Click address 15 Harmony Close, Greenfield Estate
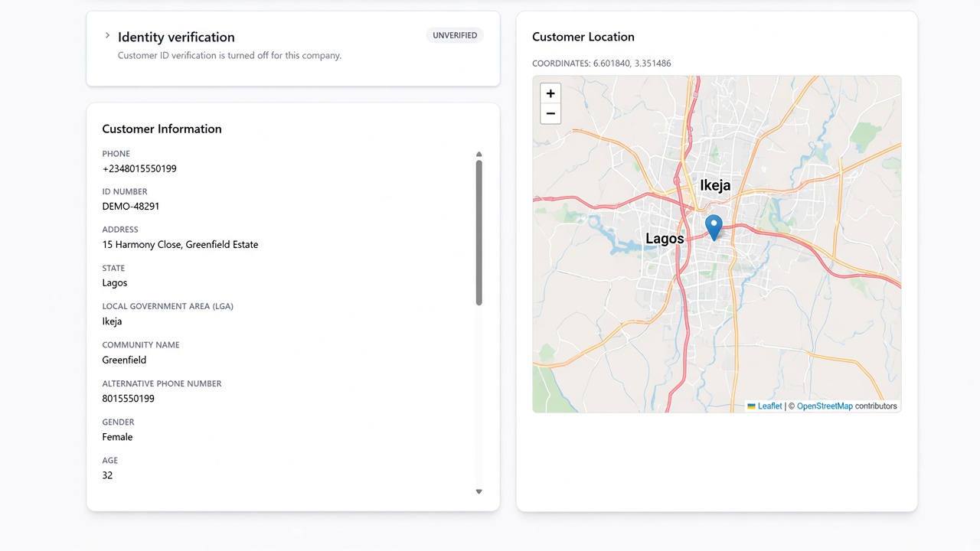980x551 pixels. [180, 244]
